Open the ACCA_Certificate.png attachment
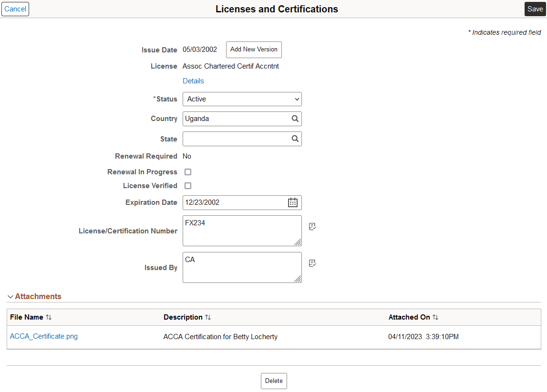 pos(43,336)
